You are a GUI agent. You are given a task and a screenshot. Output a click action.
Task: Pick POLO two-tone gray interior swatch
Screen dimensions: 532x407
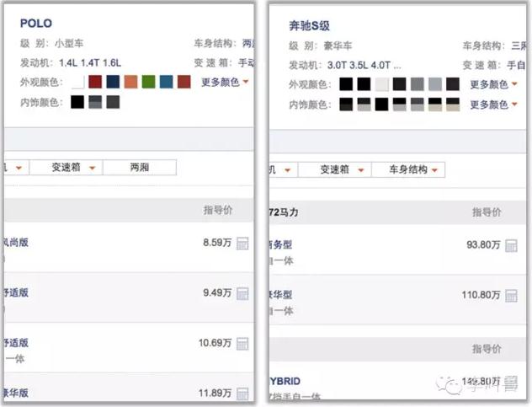[x=95, y=102]
